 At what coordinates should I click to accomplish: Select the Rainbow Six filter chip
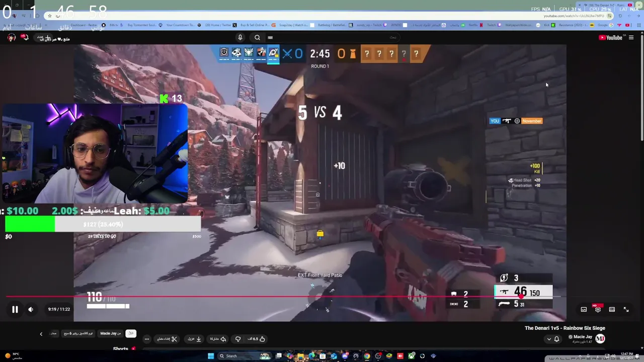click(x=78, y=333)
